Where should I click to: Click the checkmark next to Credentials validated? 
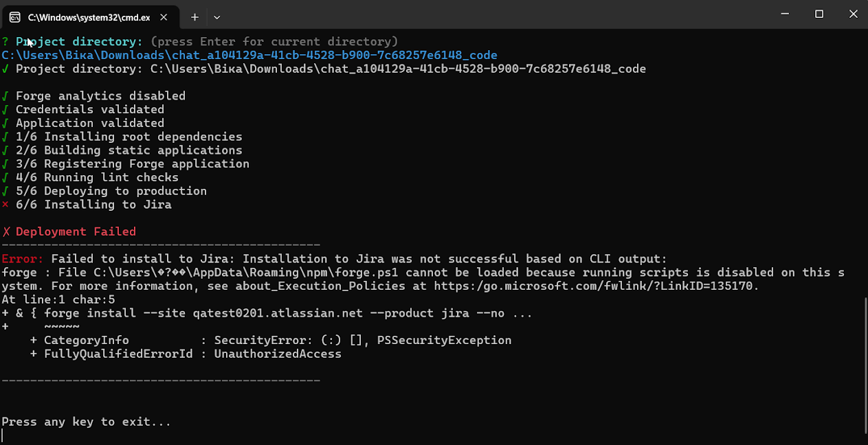pos(5,110)
